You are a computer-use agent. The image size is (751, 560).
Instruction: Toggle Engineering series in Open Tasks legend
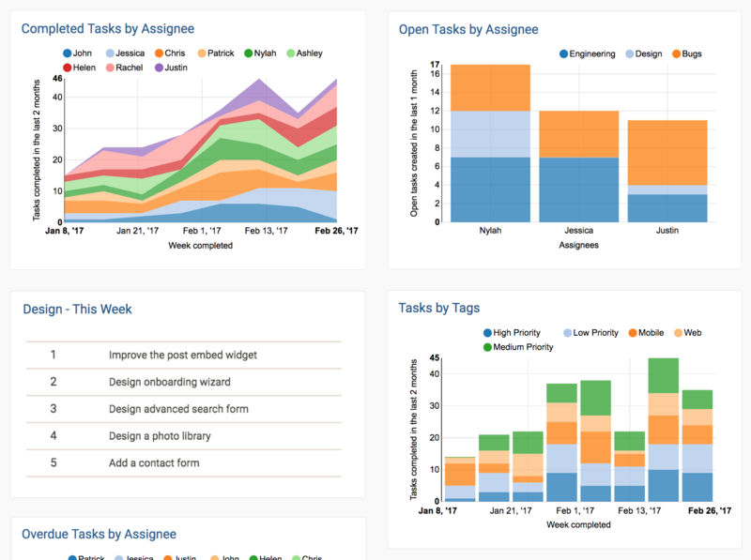(587, 53)
